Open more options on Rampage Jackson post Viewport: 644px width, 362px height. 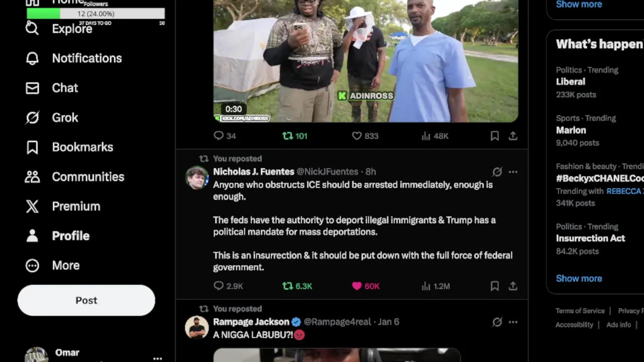(513, 322)
